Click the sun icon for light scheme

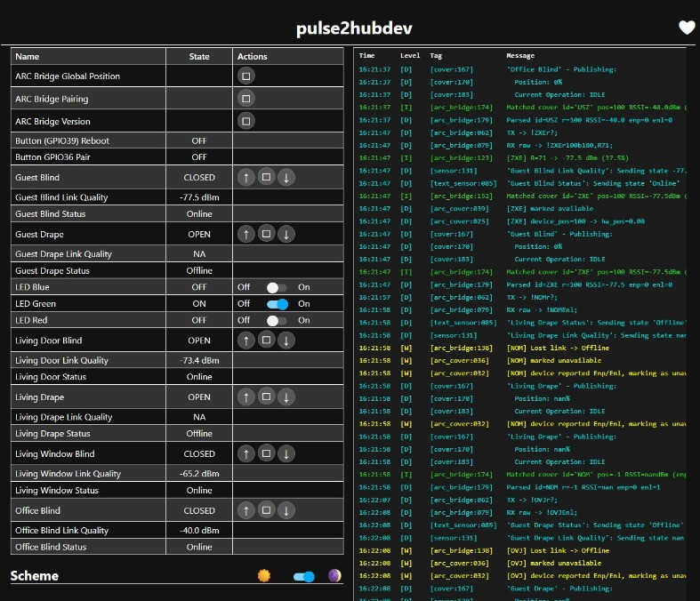(263, 576)
